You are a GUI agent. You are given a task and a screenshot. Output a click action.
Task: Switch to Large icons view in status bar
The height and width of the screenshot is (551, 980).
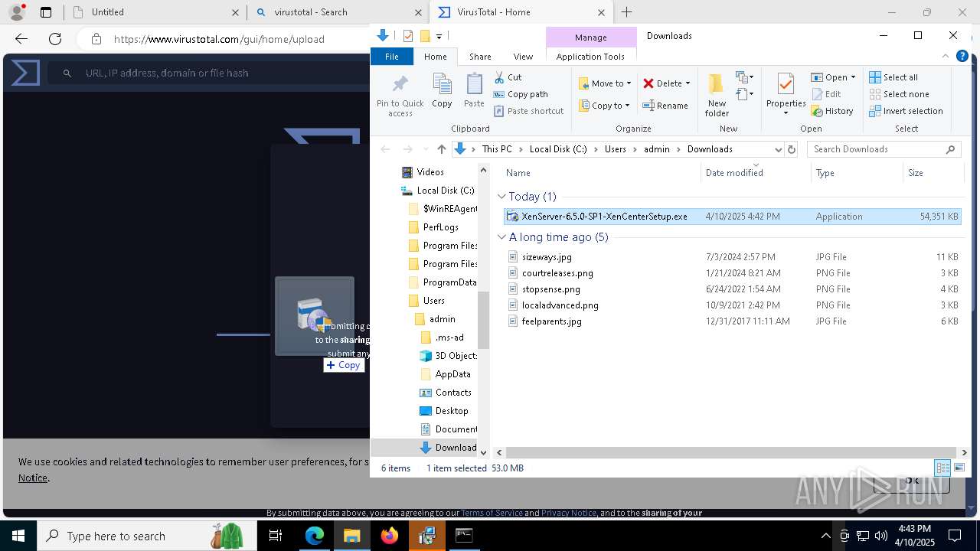[x=959, y=468]
